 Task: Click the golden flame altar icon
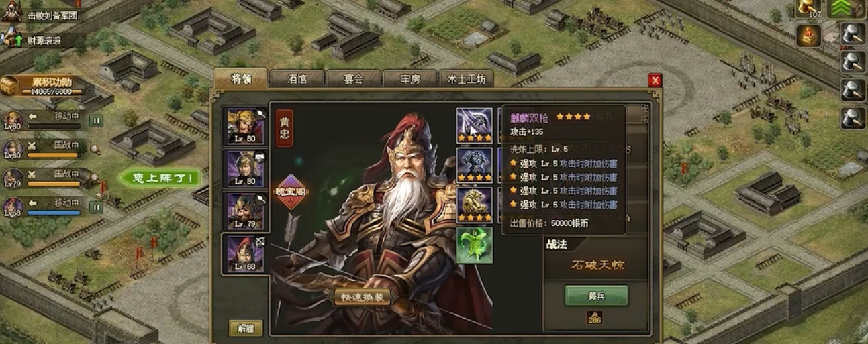pos(809,35)
